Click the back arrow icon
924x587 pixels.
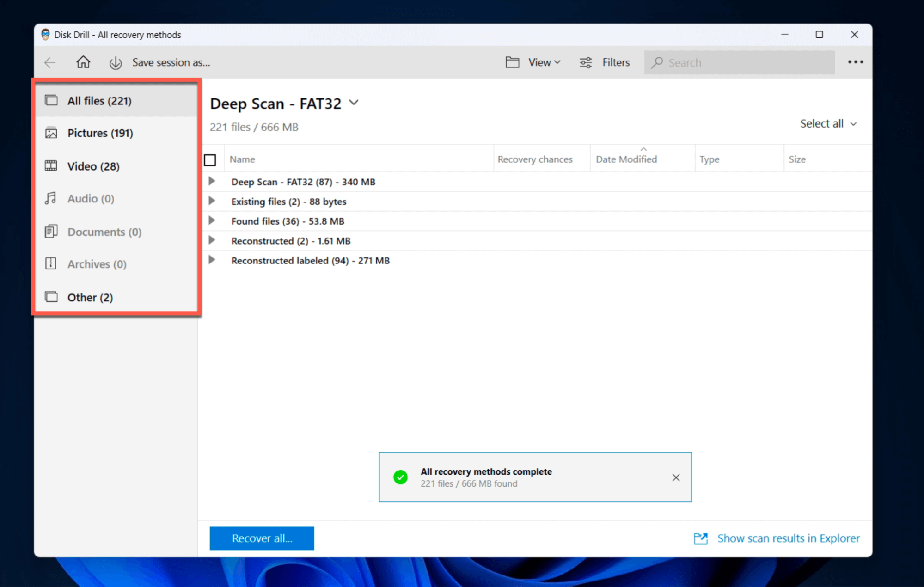(50, 62)
